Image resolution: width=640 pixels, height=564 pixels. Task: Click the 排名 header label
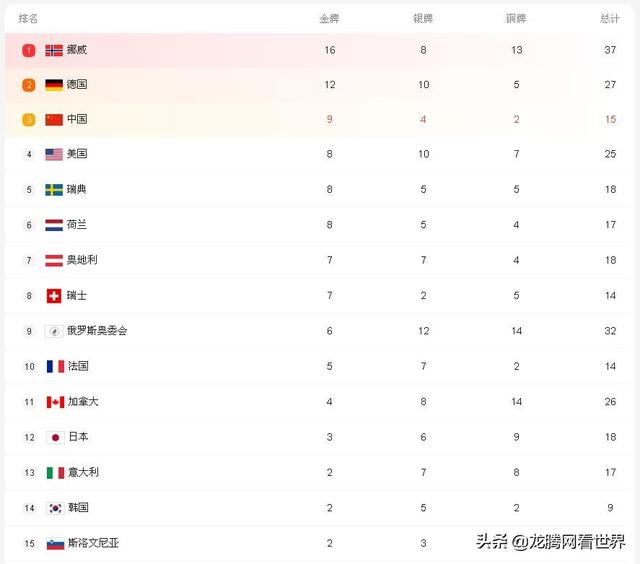click(28, 18)
